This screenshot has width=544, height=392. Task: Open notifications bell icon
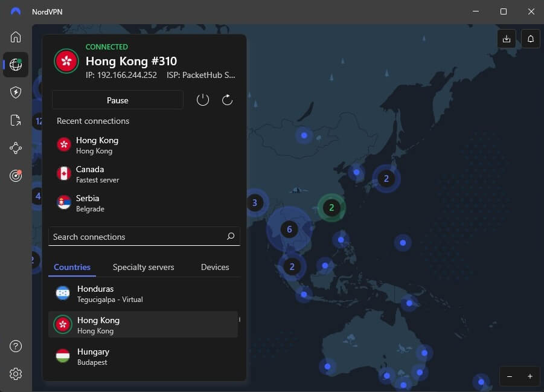pyautogui.click(x=531, y=39)
